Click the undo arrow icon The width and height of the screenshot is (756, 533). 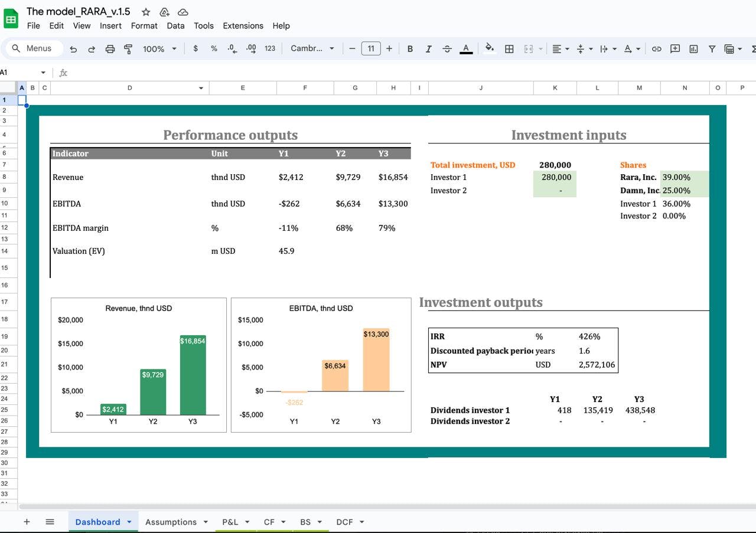point(73,49)
